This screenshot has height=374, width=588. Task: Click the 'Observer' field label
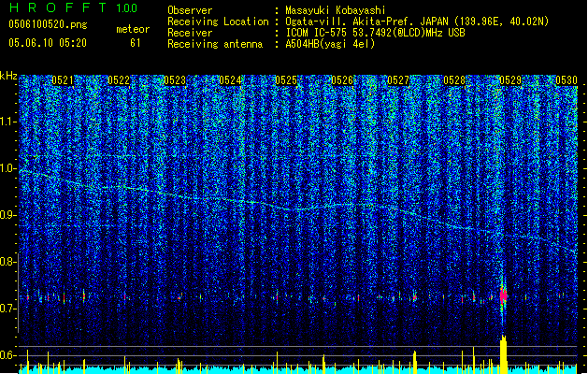[190, 10]
